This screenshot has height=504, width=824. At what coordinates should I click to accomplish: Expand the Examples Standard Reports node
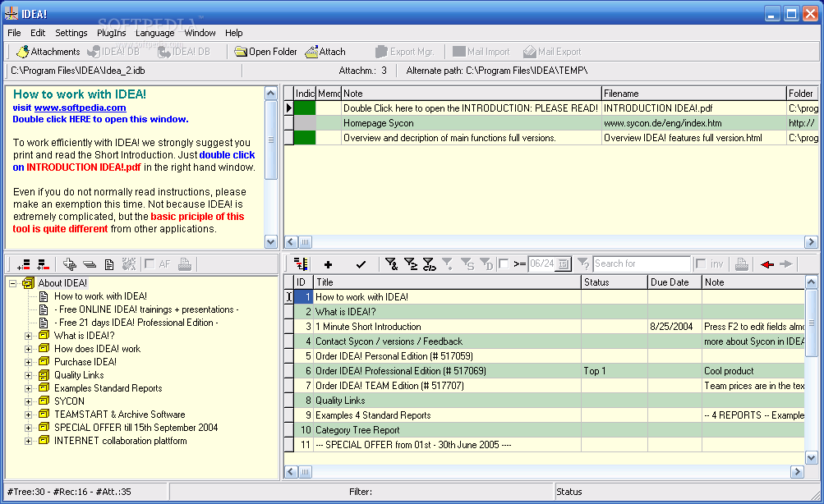click(29, 388)
